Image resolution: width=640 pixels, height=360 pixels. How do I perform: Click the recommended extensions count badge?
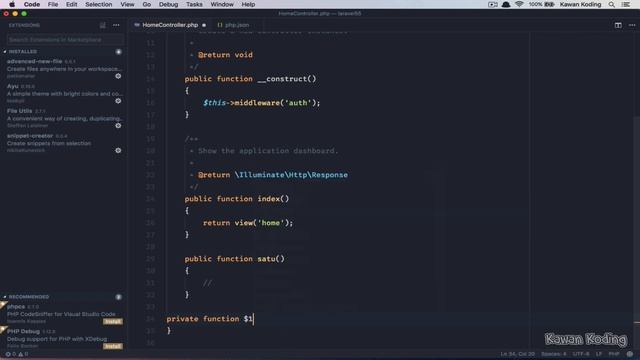point(118,297)
